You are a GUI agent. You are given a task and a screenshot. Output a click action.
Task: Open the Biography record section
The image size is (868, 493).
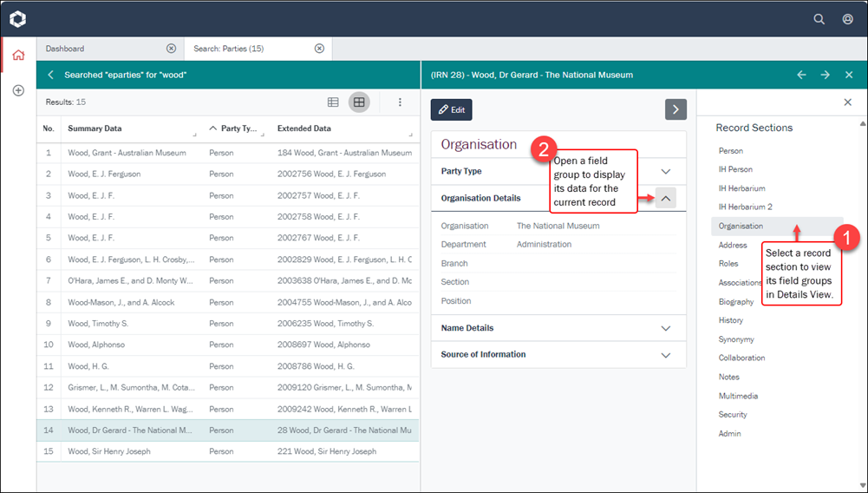click(736, 302)
